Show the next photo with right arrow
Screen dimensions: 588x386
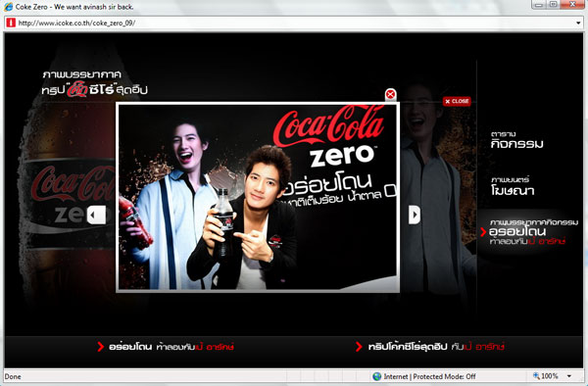(x=415, y=215)
